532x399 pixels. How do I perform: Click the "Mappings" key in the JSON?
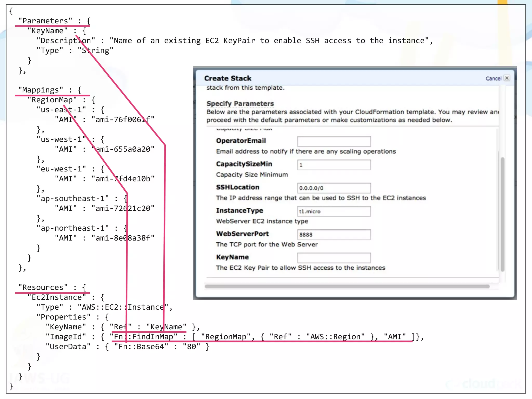[41, 90]
